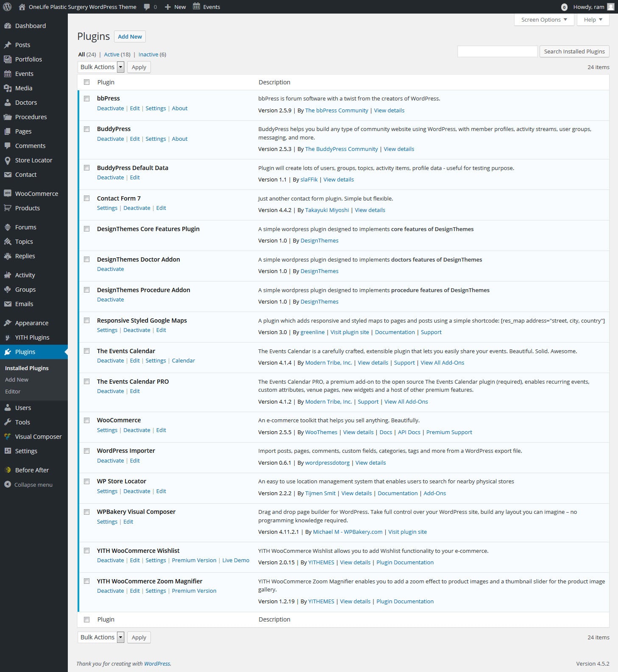Click Live Demo link for YITH Wishlist

[236, 560]
